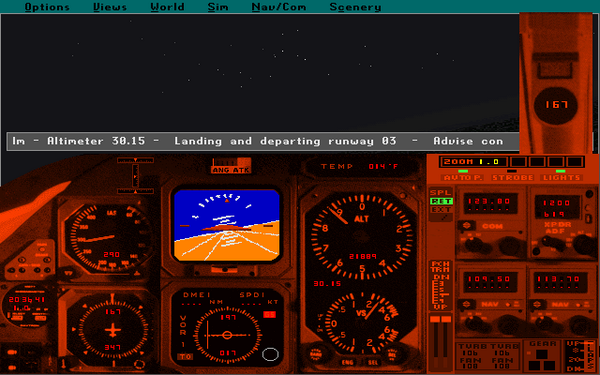Click the ALT altimeter gauge
The width and height of the screenshot is (600, 375).
362,236
